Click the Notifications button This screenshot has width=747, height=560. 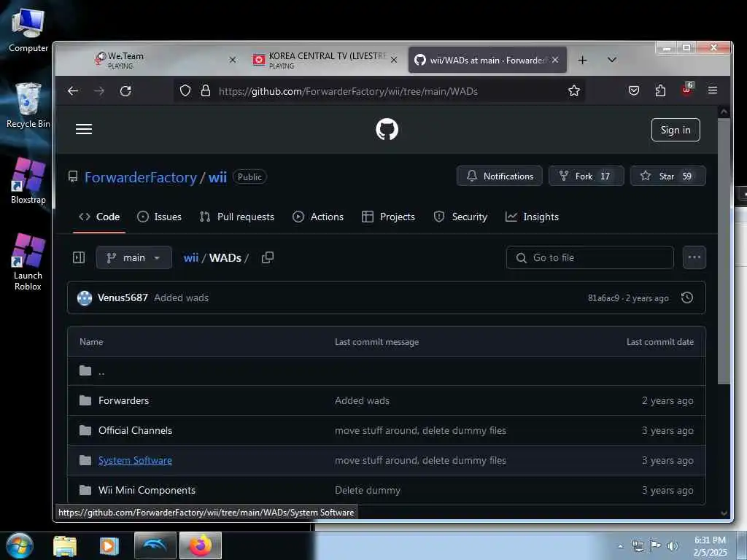499,176
